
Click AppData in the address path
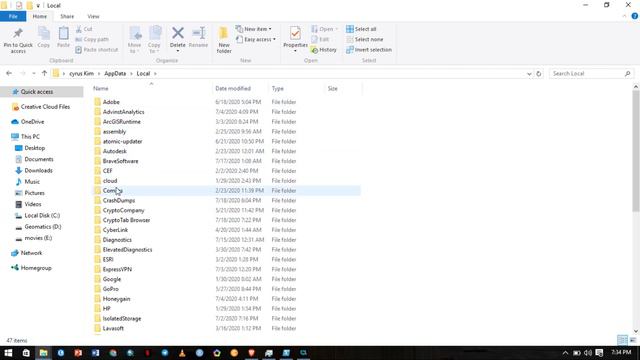(115, 73)
